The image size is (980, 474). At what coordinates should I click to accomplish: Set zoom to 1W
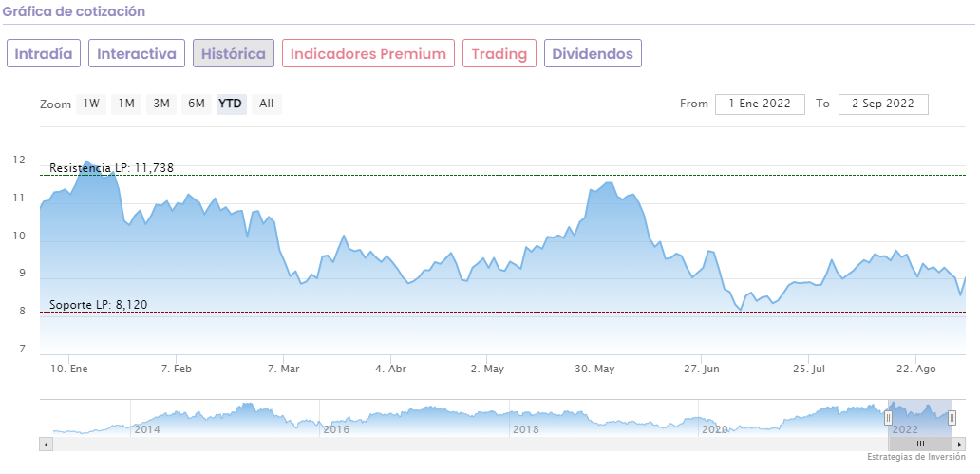click(x=91, y=104)
